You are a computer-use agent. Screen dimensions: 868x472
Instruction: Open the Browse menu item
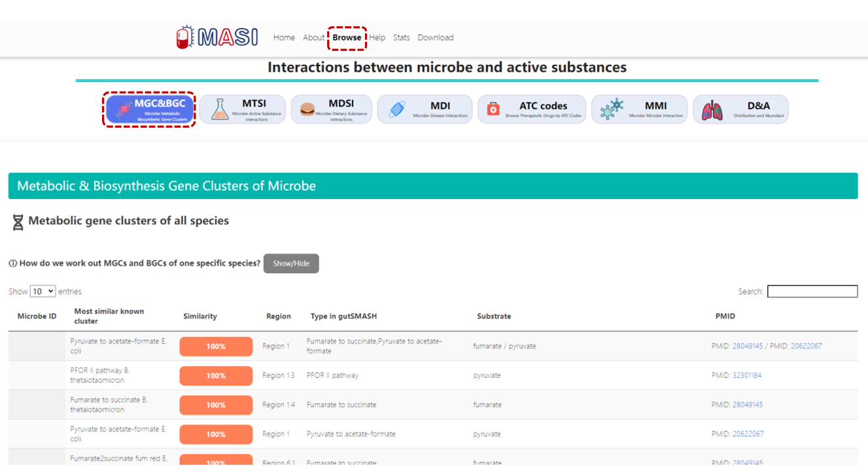point(347,37)
